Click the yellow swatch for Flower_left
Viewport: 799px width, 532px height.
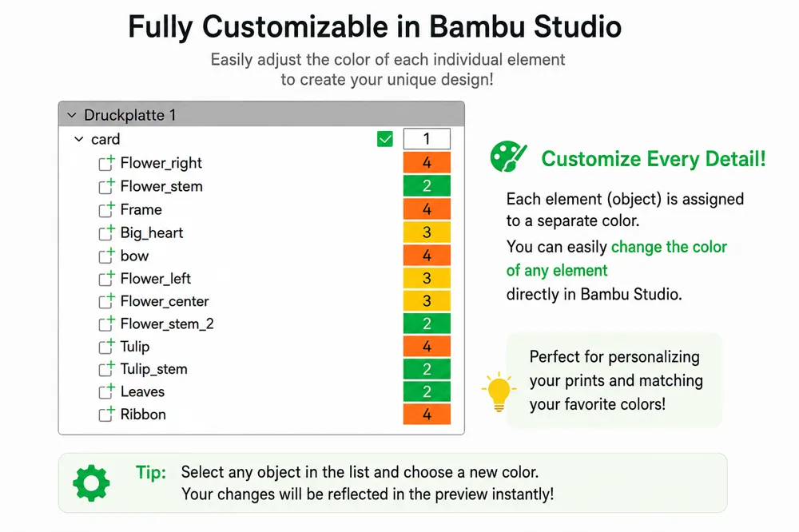coord(427,278)
